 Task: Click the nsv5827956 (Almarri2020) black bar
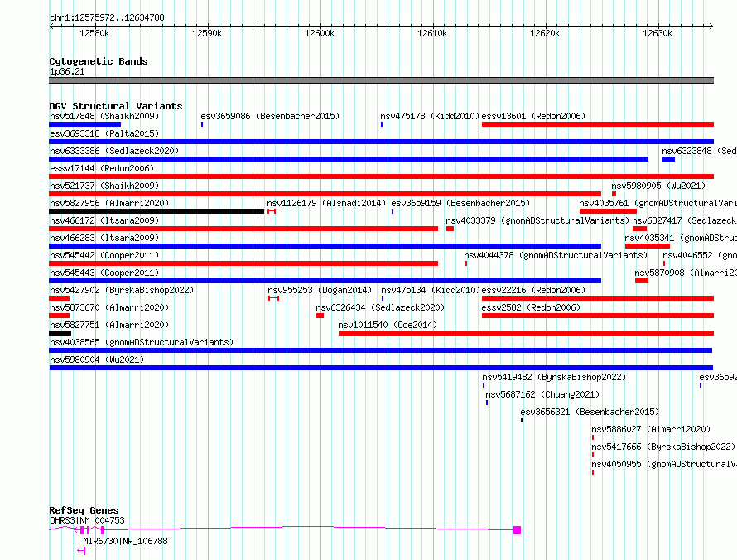click(157, 211)
